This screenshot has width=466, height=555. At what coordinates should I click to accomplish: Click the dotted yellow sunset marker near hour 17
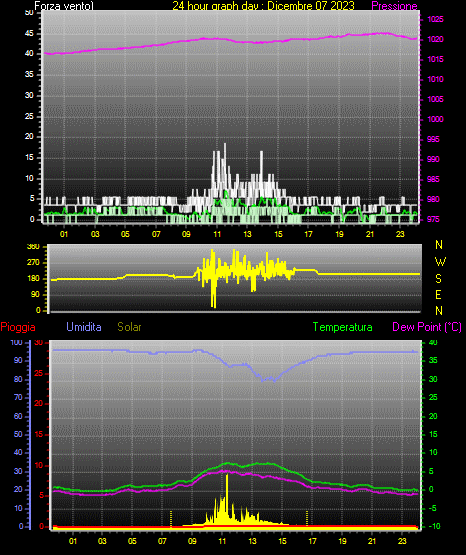(x=307, y=519)
